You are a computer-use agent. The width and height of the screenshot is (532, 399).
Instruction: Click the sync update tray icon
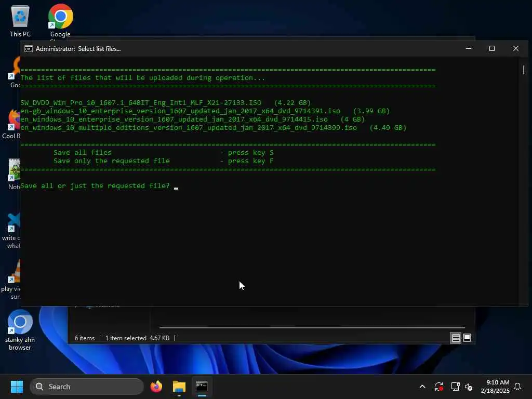coord(438,387)
